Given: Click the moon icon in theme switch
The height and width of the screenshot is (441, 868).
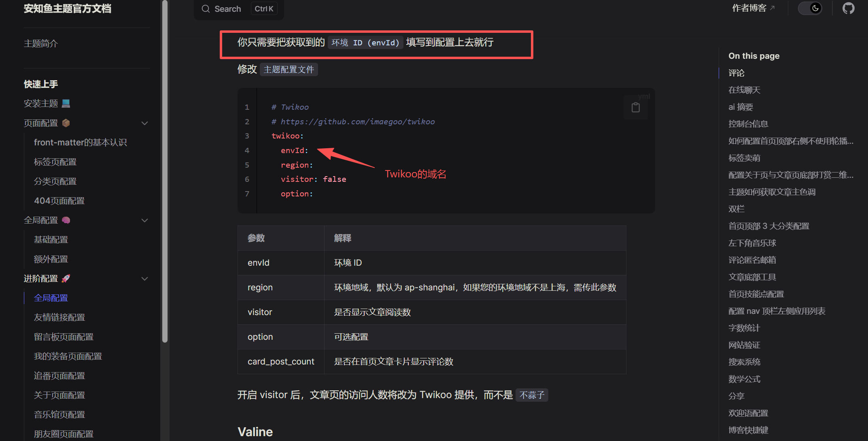Looking at the screenshot, I should 815,8.
